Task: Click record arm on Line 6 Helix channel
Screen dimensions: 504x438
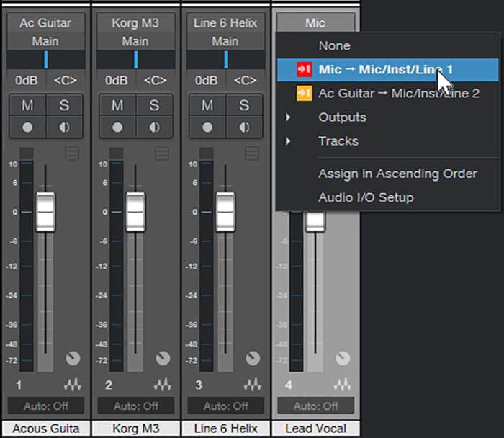Action: 207,125
